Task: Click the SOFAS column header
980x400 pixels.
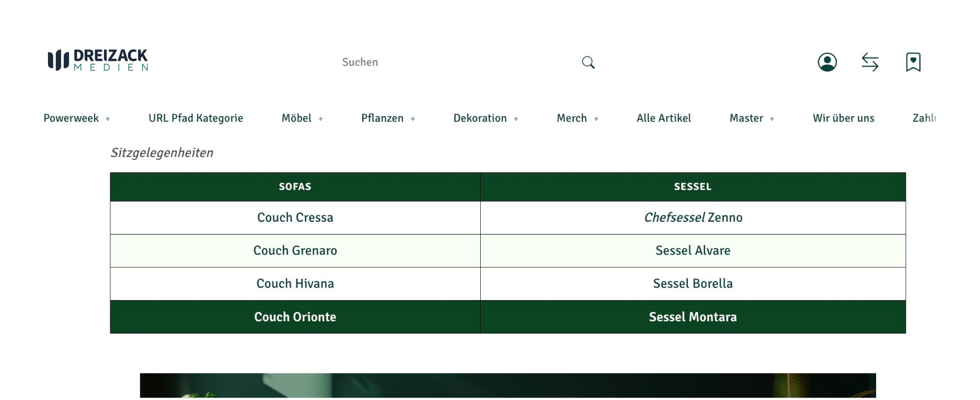Action: [295, 187]
